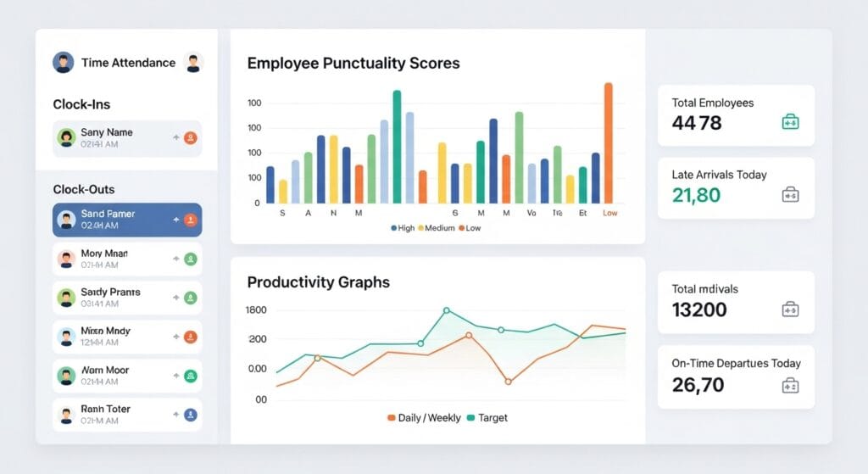Open the profile avatar right of Time Attendance
Screen dimensions: 868x474
point(193,63)
